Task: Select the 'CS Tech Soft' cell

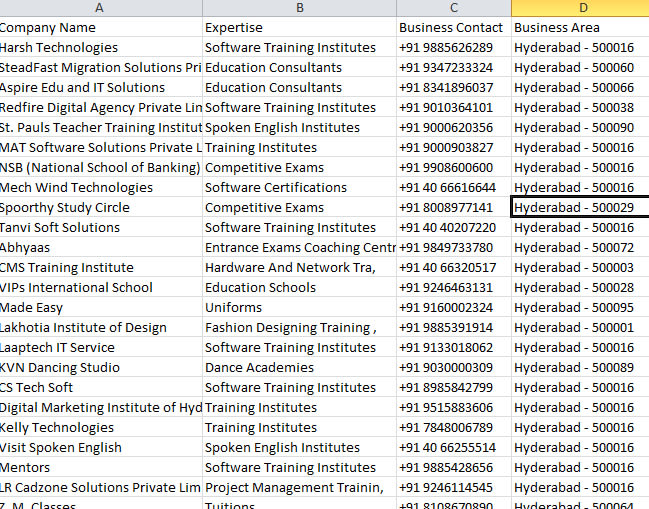Action: [x=101, y=387]
